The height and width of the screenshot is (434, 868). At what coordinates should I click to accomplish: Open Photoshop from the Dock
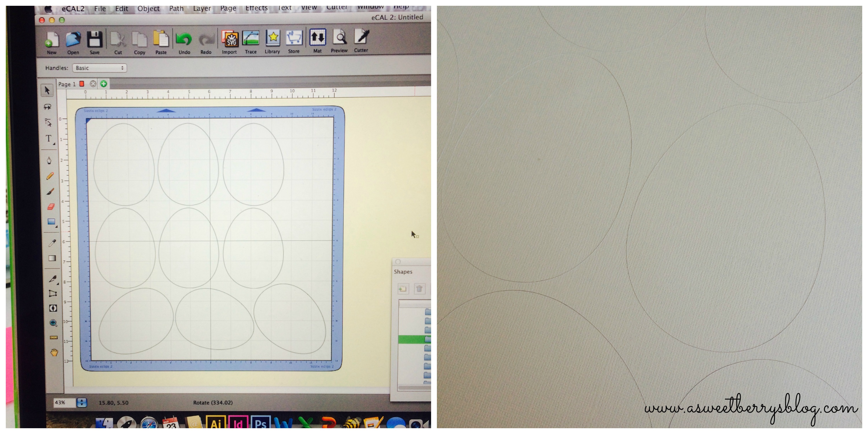260,422
